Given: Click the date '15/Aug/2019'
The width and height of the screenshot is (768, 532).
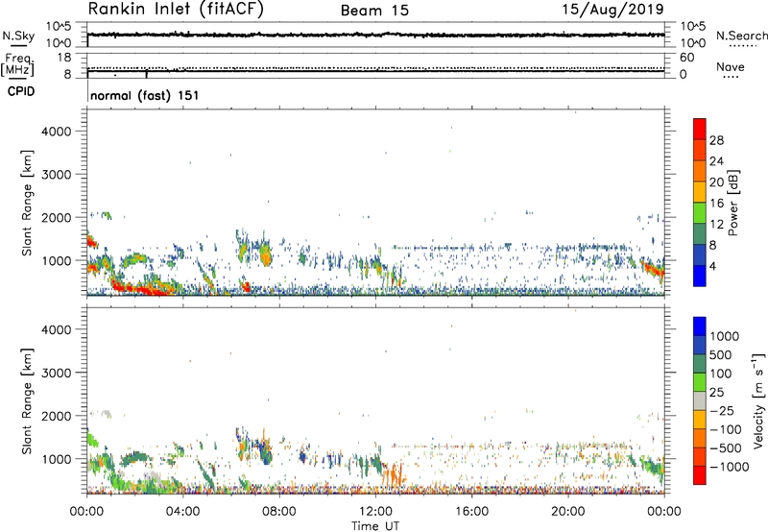Looking at the screenshot, I should [x=612, y=9].
